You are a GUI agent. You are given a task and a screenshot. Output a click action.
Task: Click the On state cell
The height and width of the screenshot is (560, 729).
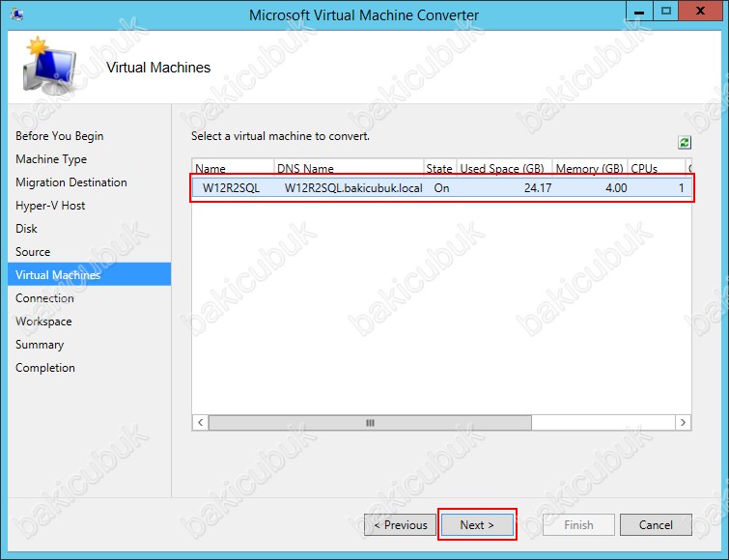(441, 187)
